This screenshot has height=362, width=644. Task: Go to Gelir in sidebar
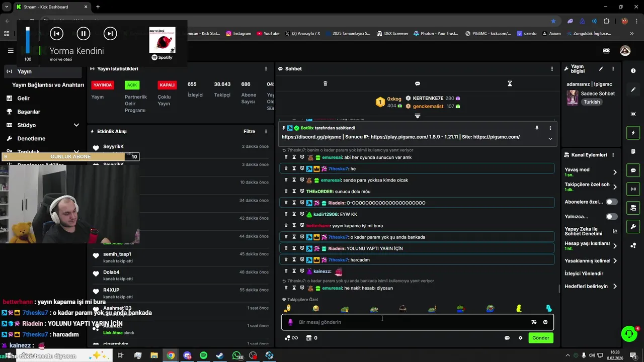pyautogui.click(x=23, y=98)
